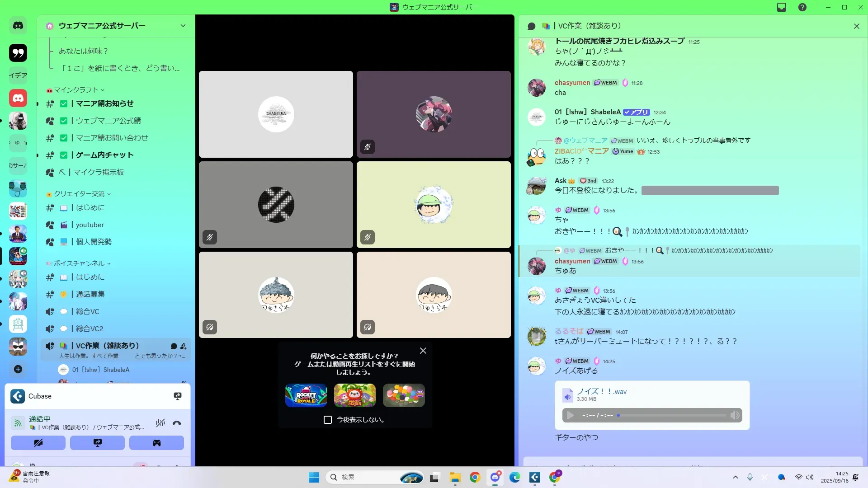Click the audio seek bar of ノイズ！！.wav

671,415
